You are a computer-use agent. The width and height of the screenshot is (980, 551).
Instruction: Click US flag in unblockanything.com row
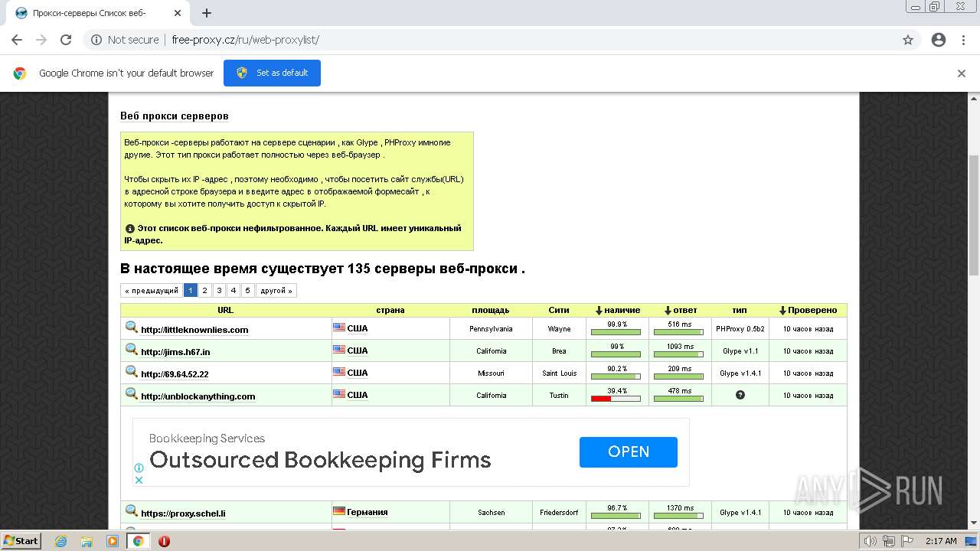point(339,394)
